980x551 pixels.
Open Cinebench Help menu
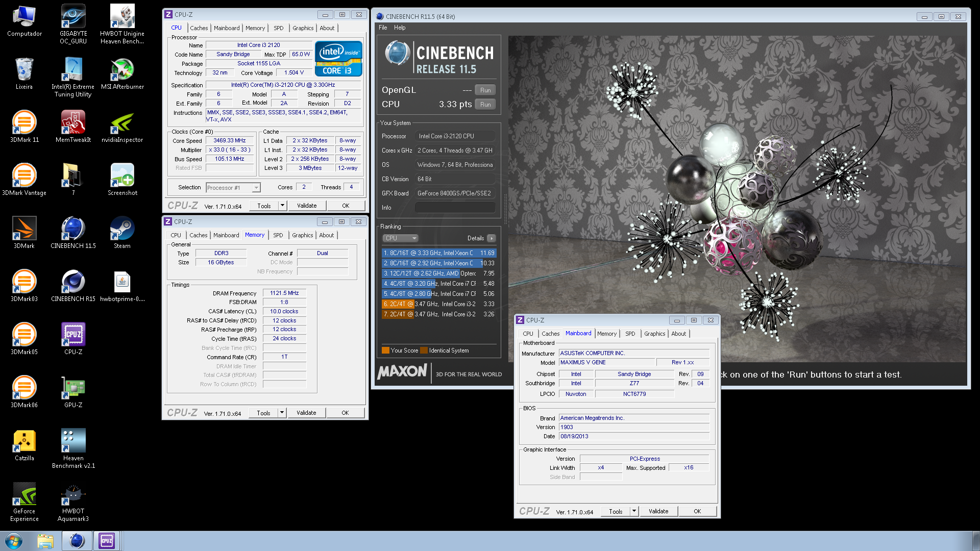click(400, 28)
